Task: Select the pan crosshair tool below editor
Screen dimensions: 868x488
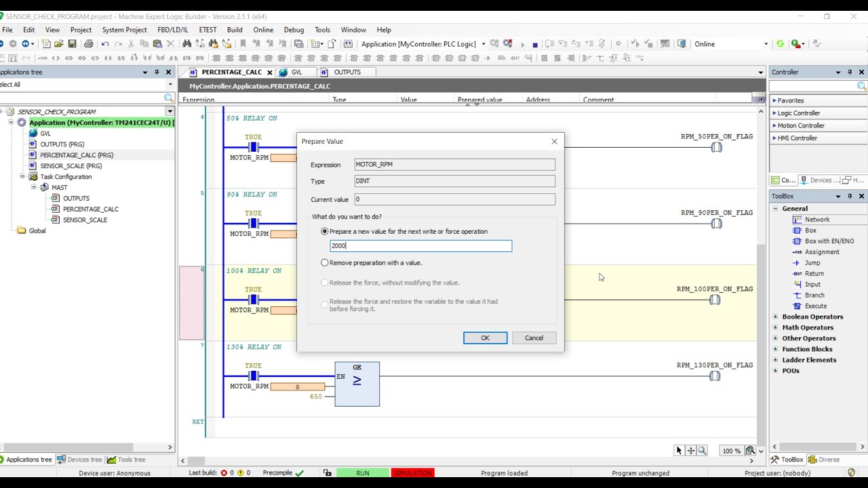Action: click(690, 450)
